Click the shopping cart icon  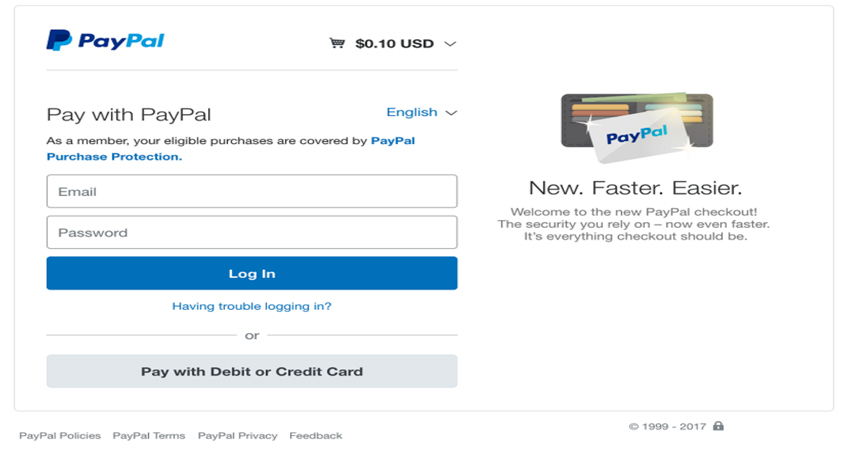[x=337, y=43]
